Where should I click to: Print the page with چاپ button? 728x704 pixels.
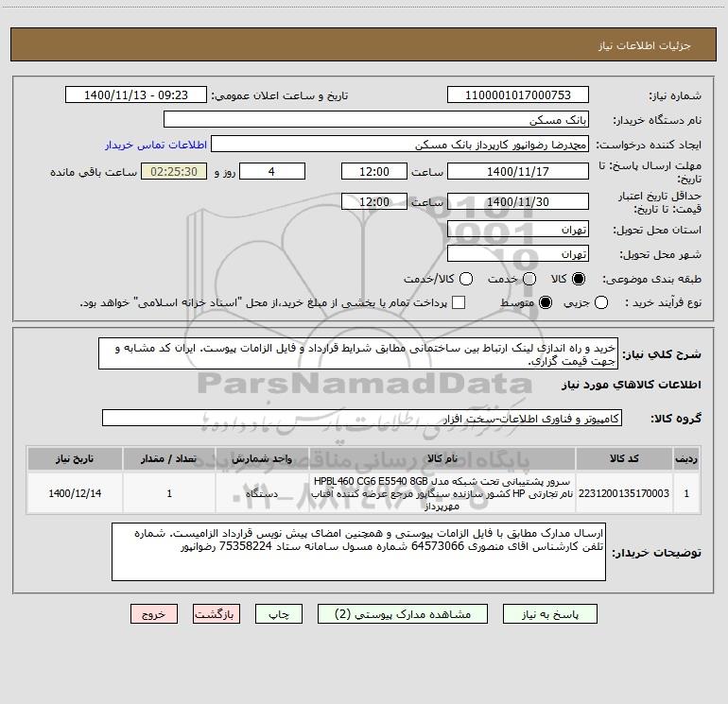pyautogui.click(x=279, y=614)
